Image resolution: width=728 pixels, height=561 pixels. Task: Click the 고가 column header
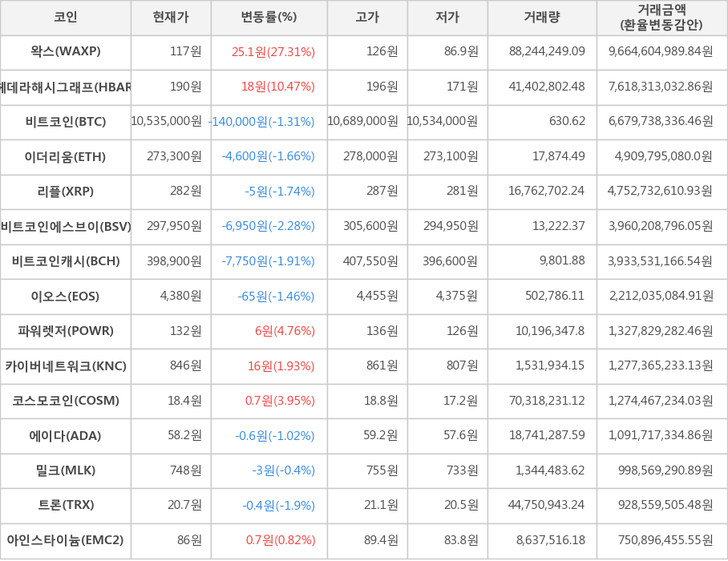[367, 18]
